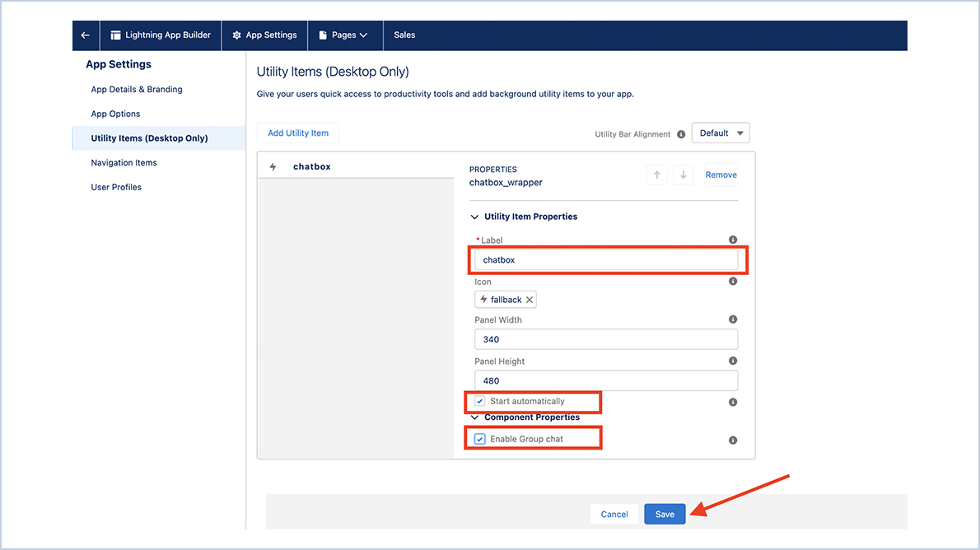Click the down arrow in PROPERTIES panel
This screenshot has height=550, width=980.
[x=683, y=175]
